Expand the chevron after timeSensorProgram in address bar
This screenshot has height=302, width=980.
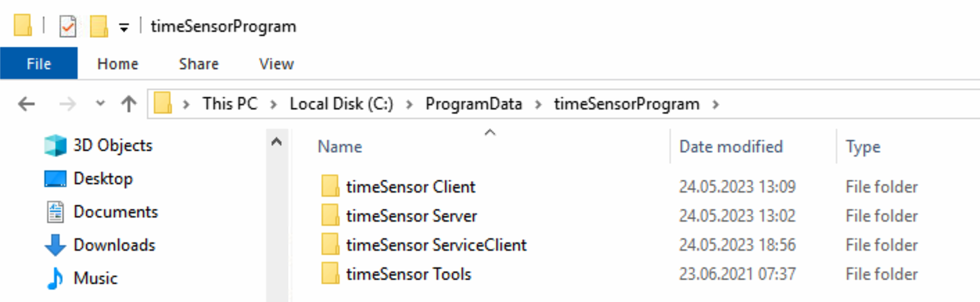tap(717, 105)
